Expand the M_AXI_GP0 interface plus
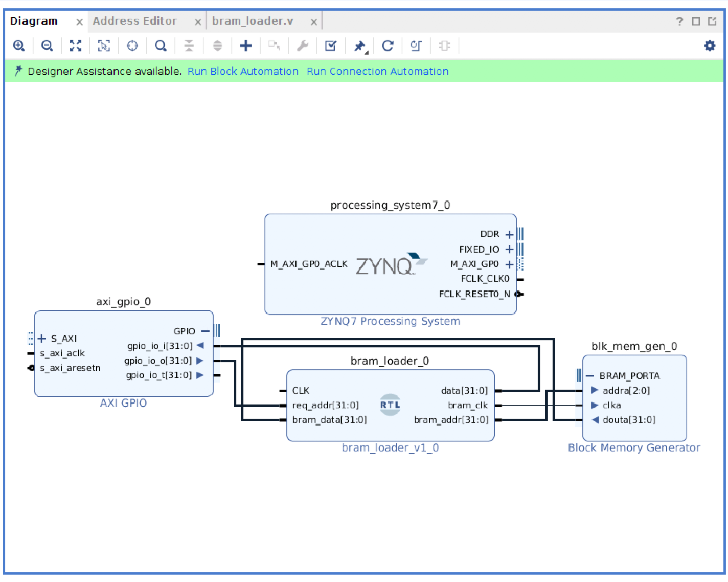This screenshot has height=582, width=728. pyautogui.click(x=509, y=264)
